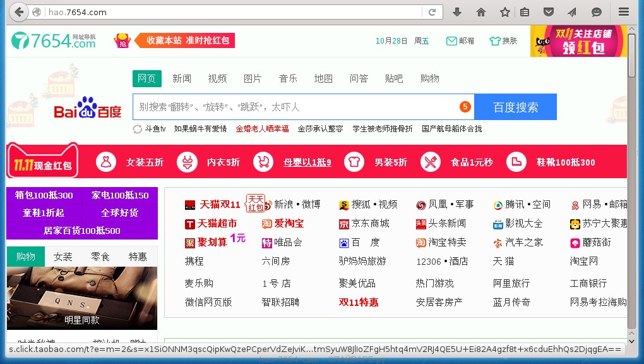
Task: Go to the browser home page icon
Action: click(x=481, y=12)
